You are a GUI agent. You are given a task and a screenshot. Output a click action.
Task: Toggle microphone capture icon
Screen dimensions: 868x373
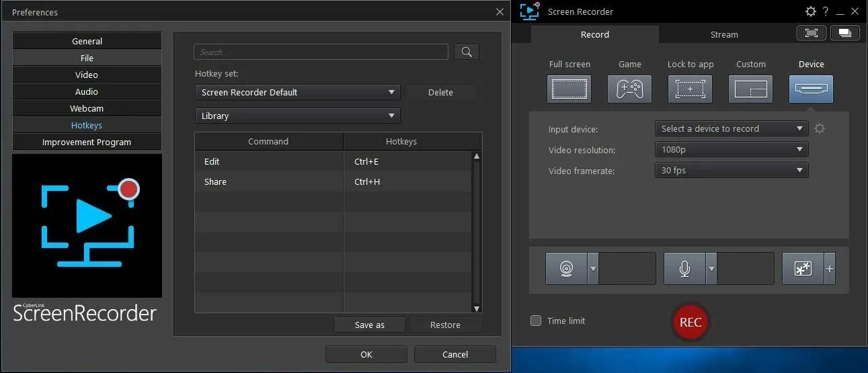pos(684,269)
